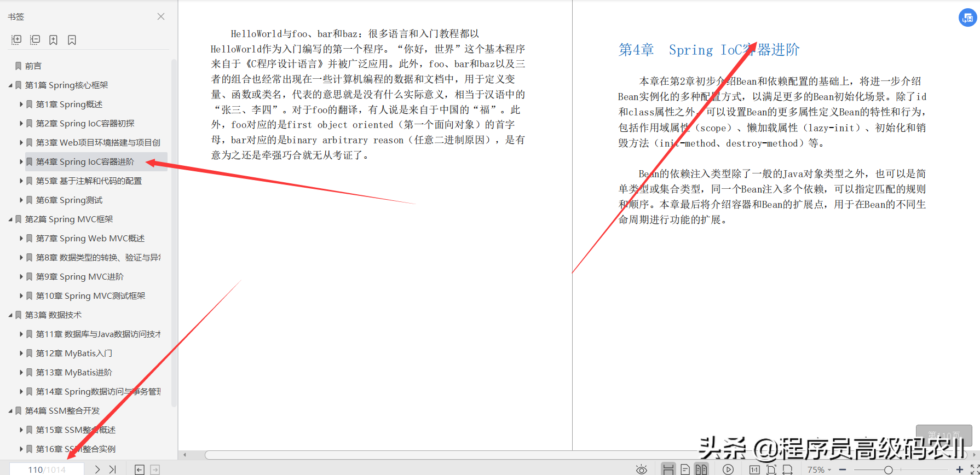Expand the 第5章 基于注解和代码的配置 bookmark
The height and width of the screenshot is (475, 980).
[21, 181]
